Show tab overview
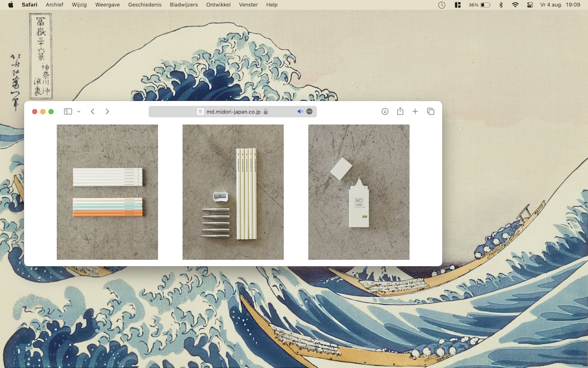 tap(431, 112)
